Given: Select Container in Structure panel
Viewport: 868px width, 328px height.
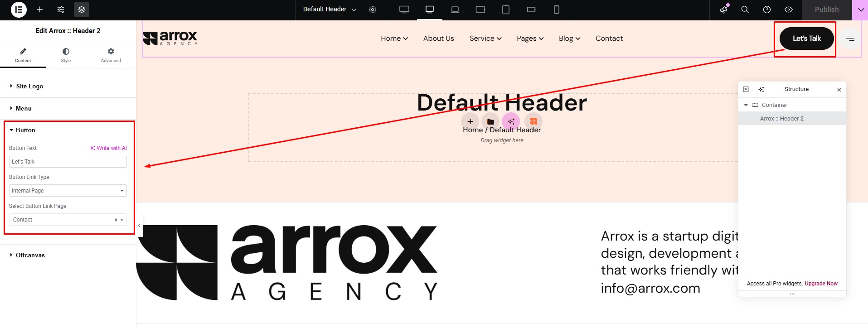Looking at the screenshot, I should [792, 105].
